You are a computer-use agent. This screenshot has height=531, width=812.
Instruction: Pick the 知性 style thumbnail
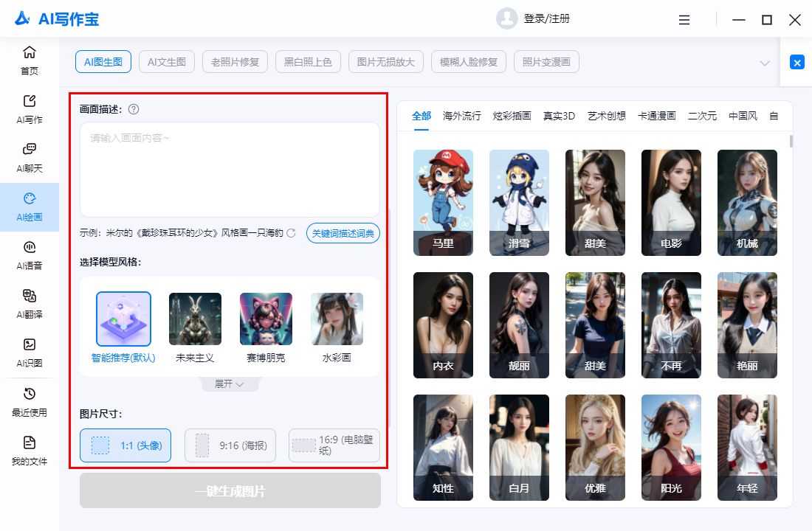(444, 448)
